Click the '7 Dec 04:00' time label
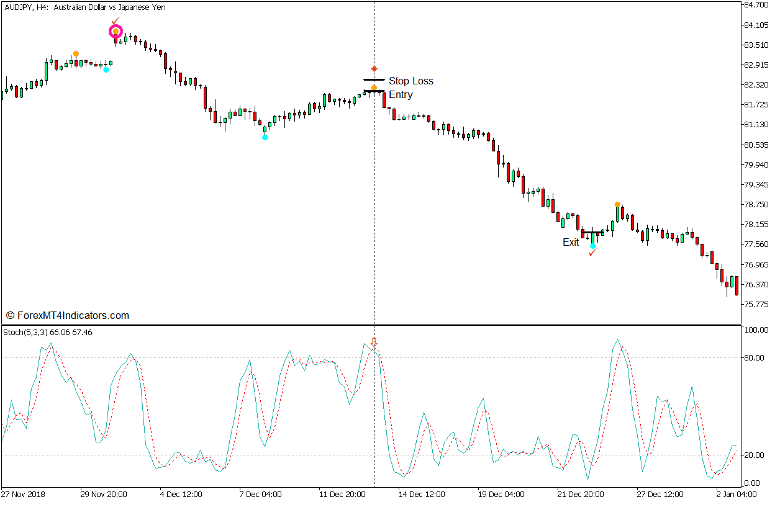780x505 pixels. click(260, 494)
